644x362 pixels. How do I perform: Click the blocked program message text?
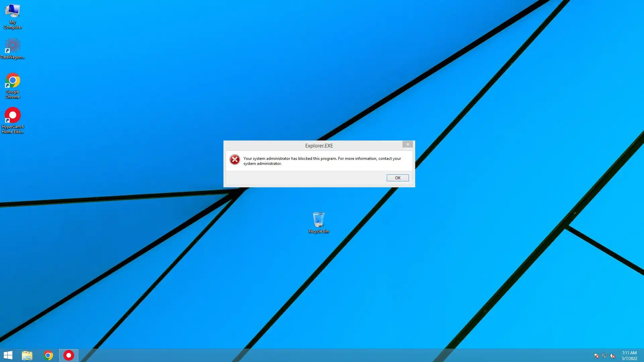322,161
